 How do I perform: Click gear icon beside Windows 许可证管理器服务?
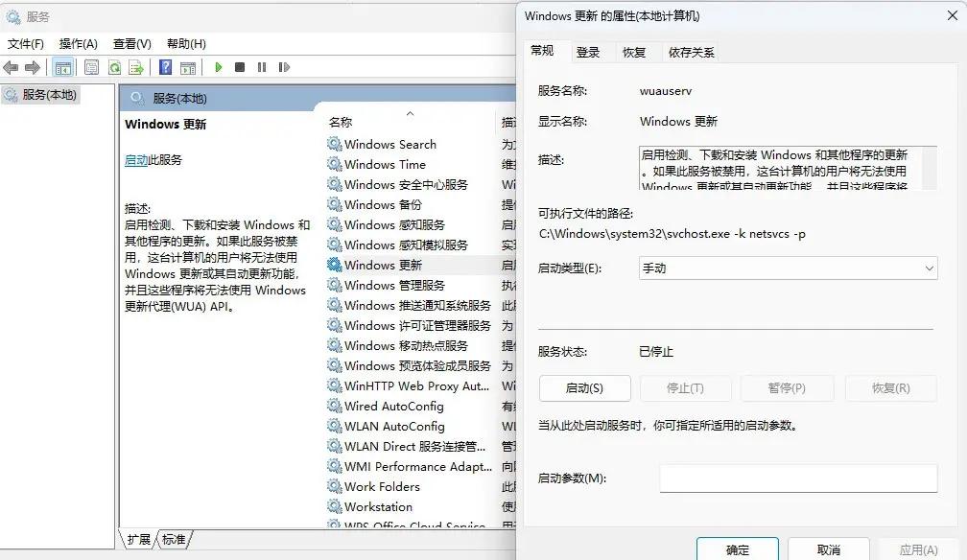click(x=334, y=325)
